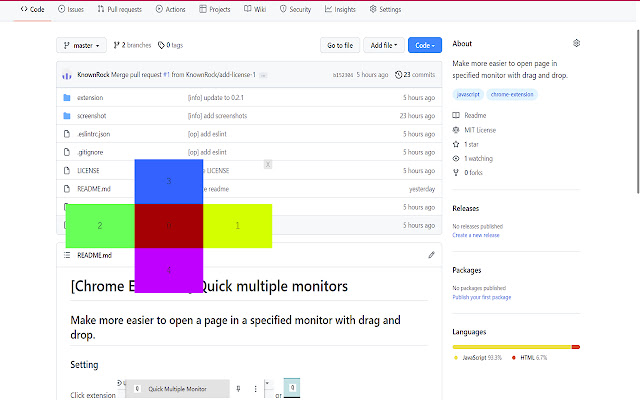
Task: Click the file icon beside .gitignore
Action: (x=67, y=152)
